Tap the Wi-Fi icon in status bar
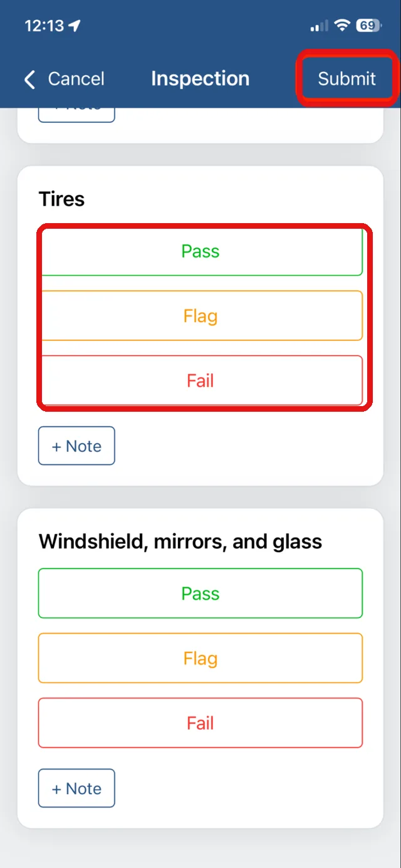401x868 pixels. tap(341, 26)
